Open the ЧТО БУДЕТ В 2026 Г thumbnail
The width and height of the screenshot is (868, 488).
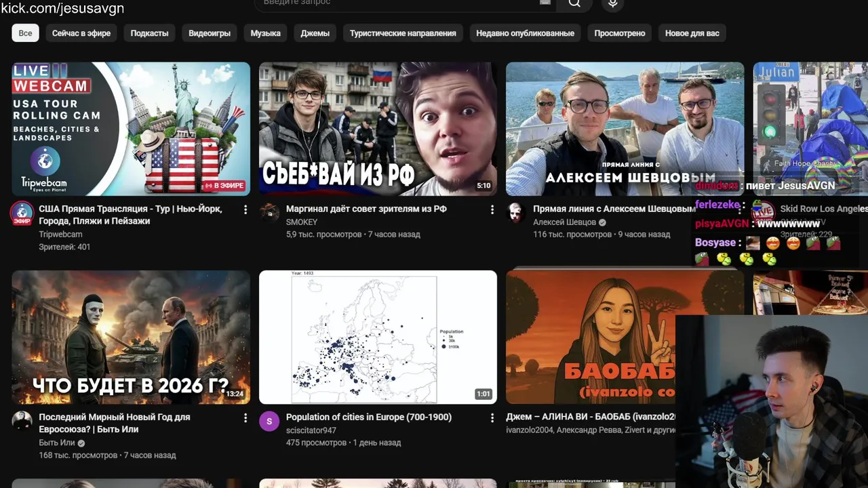[x=131, y=337]
